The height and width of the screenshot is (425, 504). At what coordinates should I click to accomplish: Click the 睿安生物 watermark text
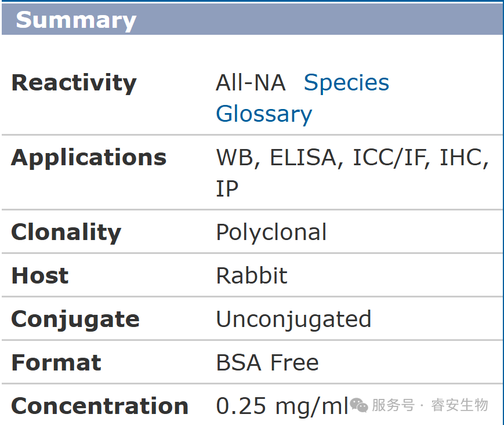click(460, 405)
